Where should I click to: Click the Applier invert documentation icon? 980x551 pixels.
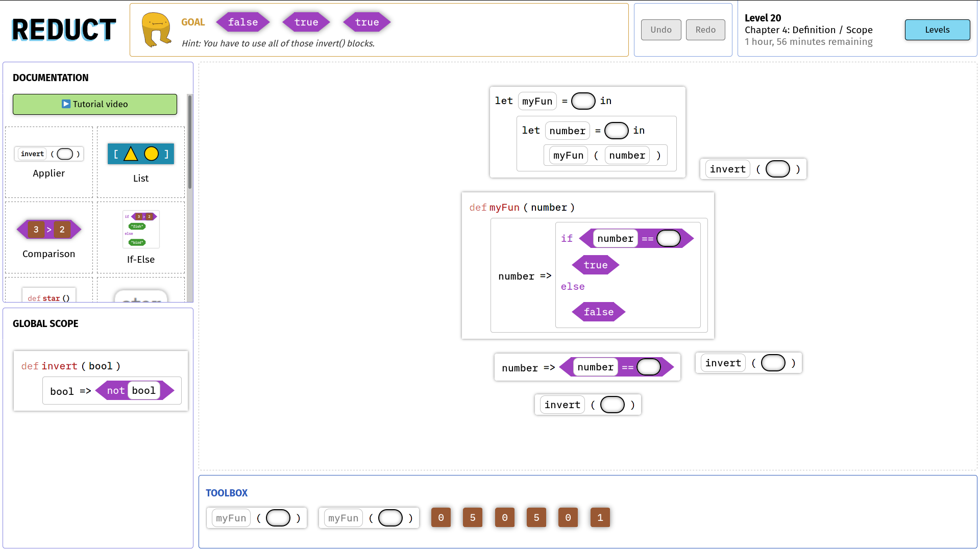pos(48,154)
